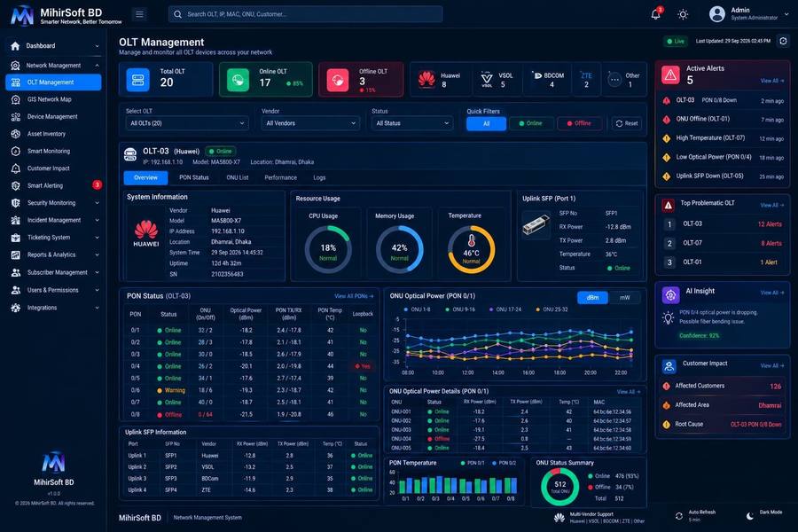Click the sun light-mode icon in header

click(x=683, y=14)
